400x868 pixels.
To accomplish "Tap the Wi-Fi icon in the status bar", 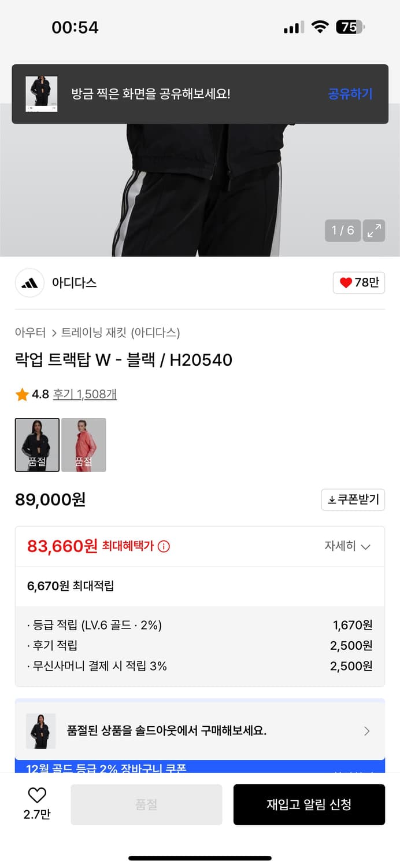I will click(320, 25).
